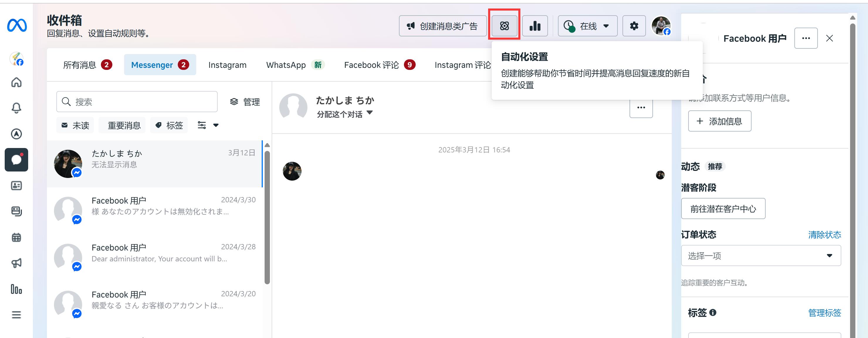868x338 pixels.
Task: Open the Facebook 用户 conversation from 2024/3/30
Action: click(x=154, y=211)
